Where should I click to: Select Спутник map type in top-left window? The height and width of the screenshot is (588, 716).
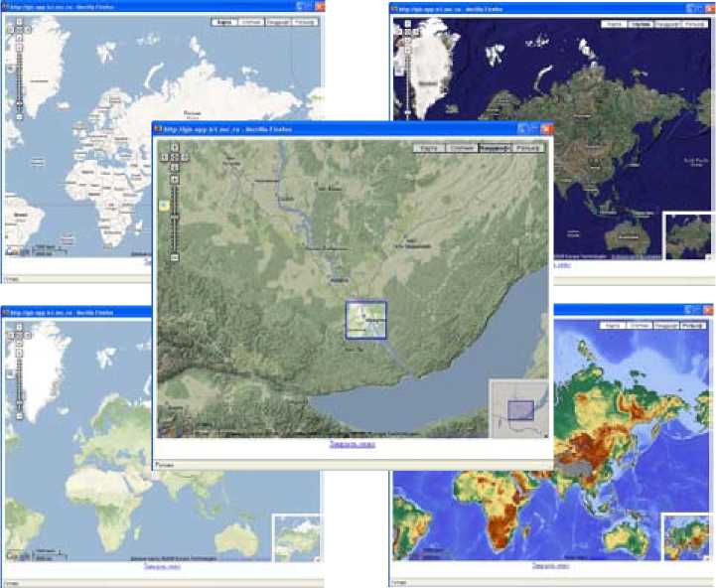(x=250, y=22)
